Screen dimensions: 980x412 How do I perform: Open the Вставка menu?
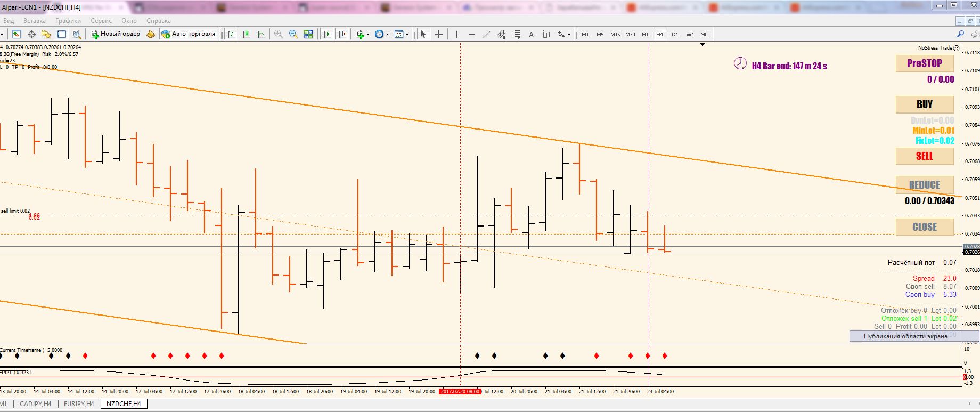click(35, 21)
